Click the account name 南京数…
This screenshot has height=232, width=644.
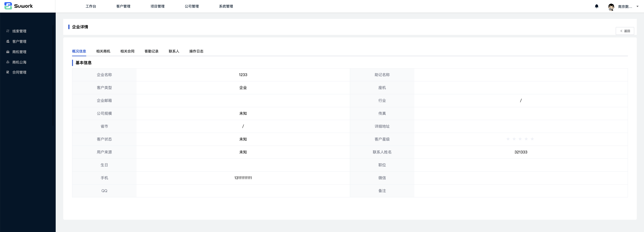625,7
